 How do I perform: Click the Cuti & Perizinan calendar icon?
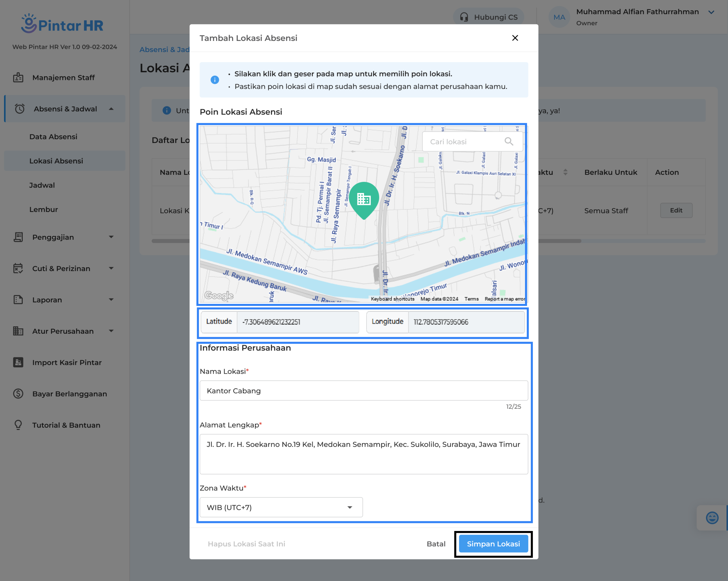[18, 268]
